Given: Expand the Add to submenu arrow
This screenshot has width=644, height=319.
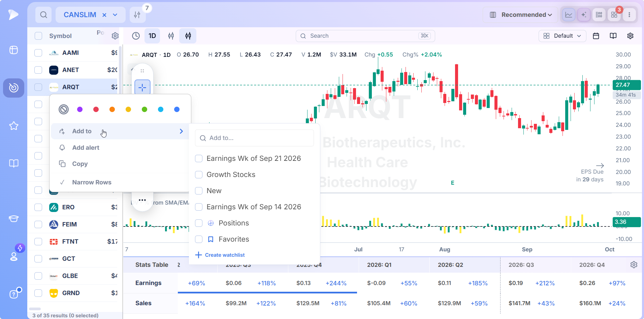Looking at the screenshot, I should [x=181, y=131].
